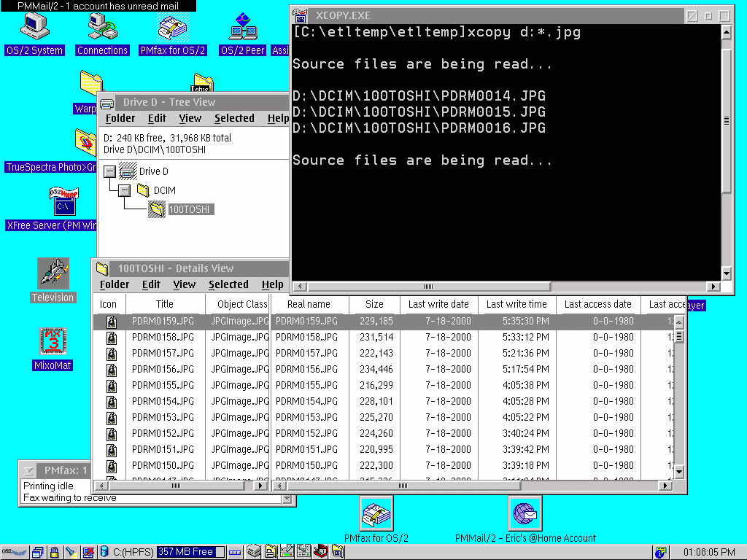Click the Details View vertical scroll down arrow
This screenshot has width=747, height=560.
(679, 472)
